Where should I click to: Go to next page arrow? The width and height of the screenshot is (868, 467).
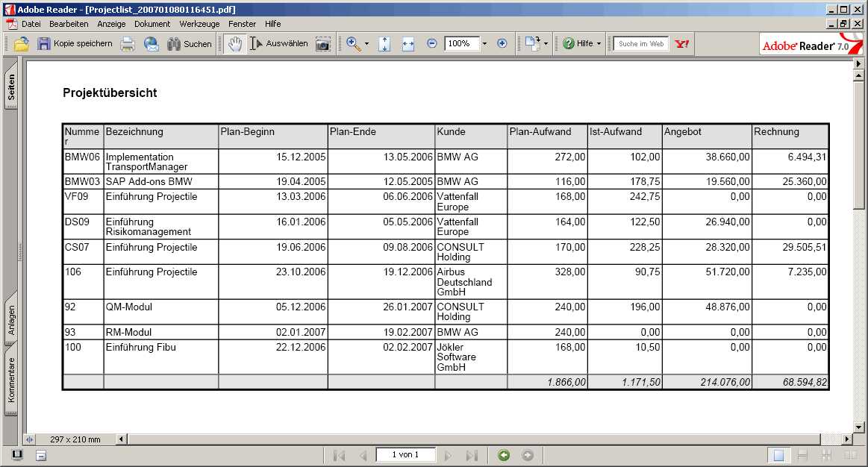pos(448,455)
